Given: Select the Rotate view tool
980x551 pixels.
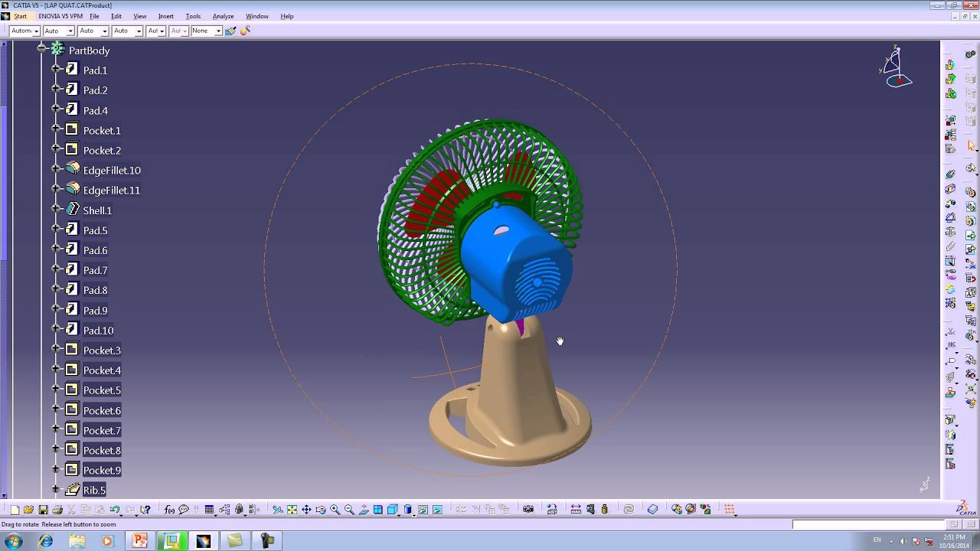Looking at the screenshot, I should pos(321,510).
